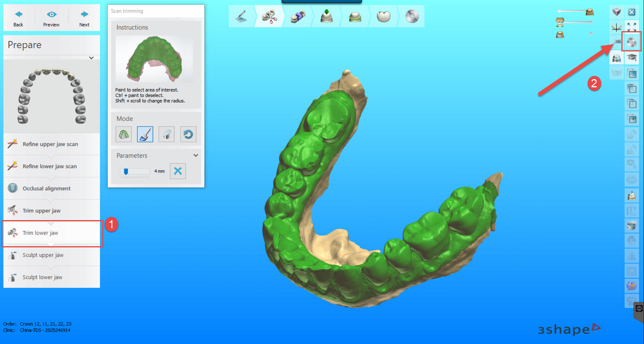Click the Next button

click(x=84, y=18)
